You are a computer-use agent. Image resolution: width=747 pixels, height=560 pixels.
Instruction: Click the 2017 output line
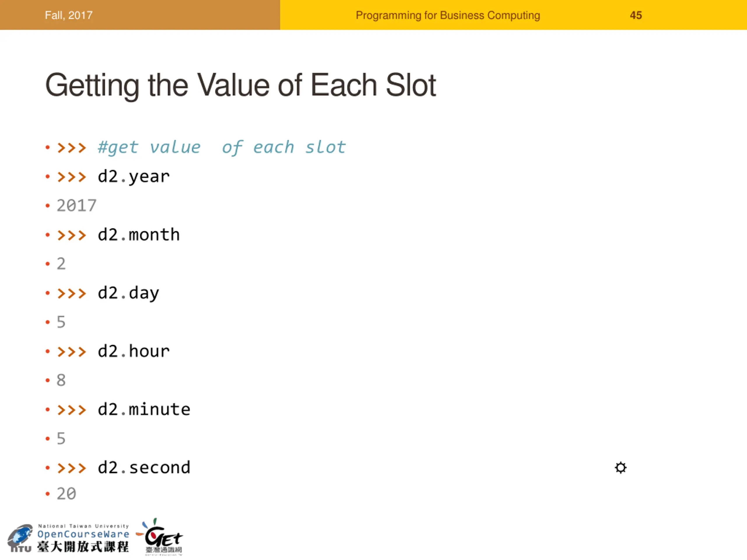tap(76, 206)
